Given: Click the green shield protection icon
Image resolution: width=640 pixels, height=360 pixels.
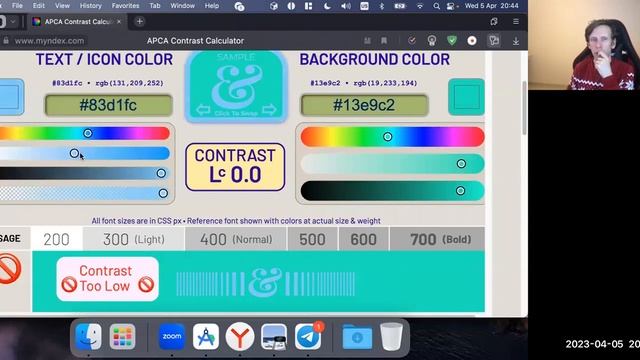Looking at the screenshot, I should [452, 40].
